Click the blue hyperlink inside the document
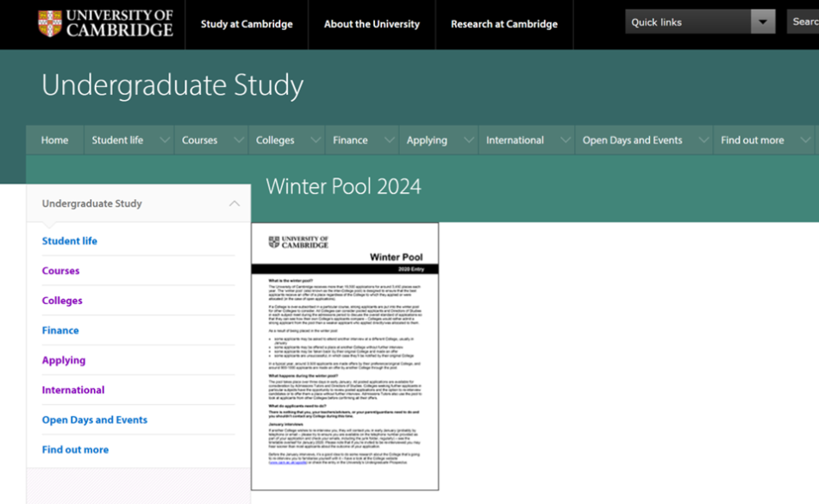The height and width of the screenshot is (504, 819). 288,463
